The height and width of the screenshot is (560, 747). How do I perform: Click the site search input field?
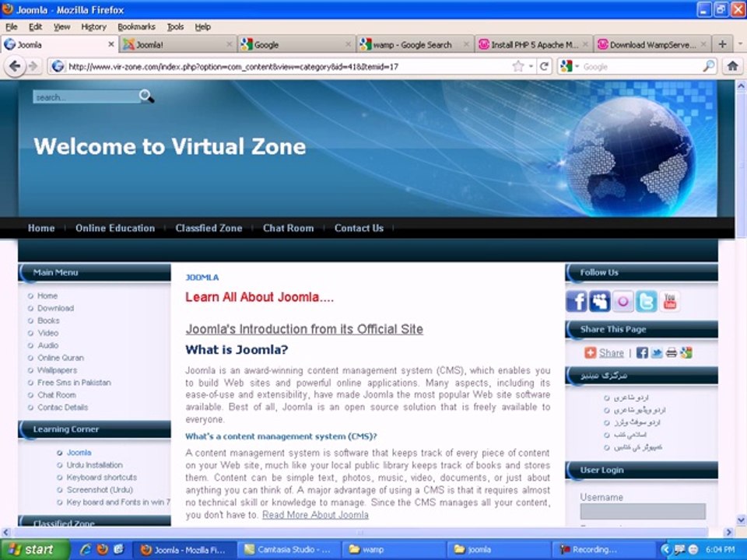click(86, 97)
